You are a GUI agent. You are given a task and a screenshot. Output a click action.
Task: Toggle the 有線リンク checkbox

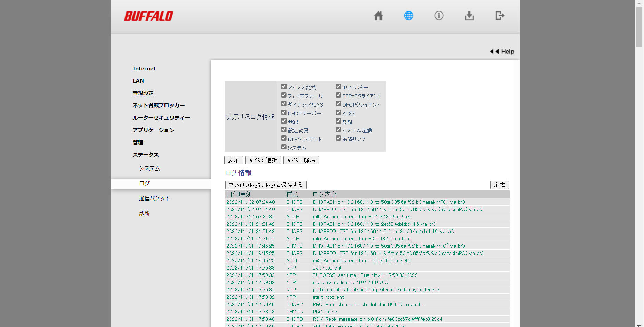(338, 138)
